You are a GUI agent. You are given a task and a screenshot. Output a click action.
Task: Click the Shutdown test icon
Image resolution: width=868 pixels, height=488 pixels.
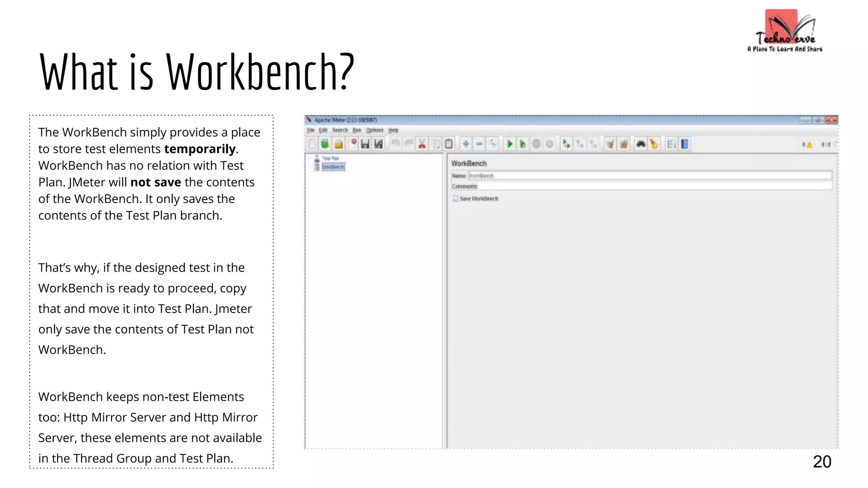(550, 144)
